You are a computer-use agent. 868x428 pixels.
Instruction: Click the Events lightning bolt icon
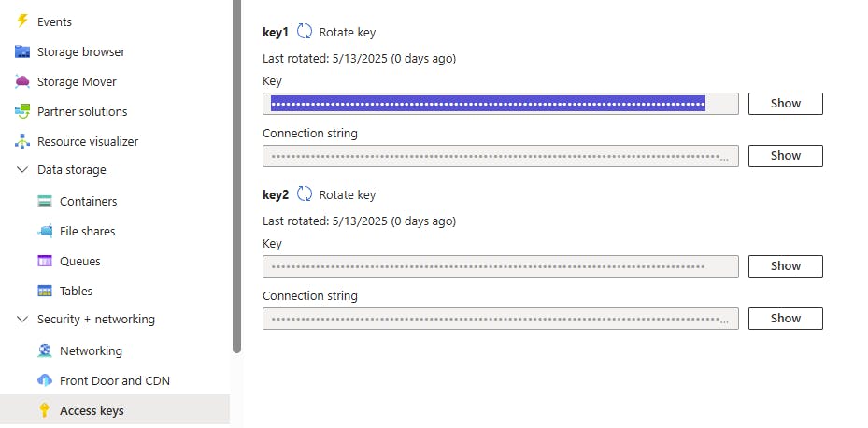(x=22, y=21)
